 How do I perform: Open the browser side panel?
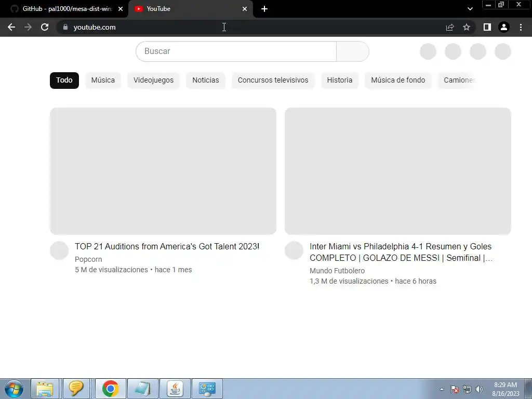[x=487, y=27]
